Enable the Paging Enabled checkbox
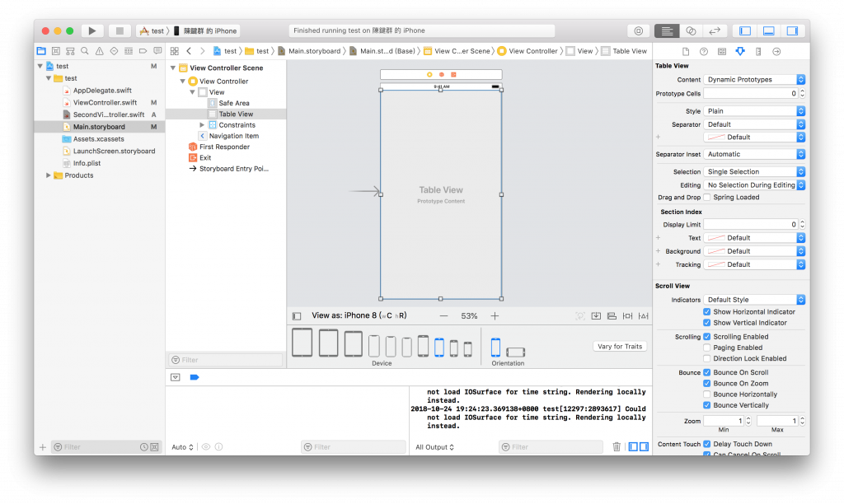844x504 pixels. click(706, 348)
